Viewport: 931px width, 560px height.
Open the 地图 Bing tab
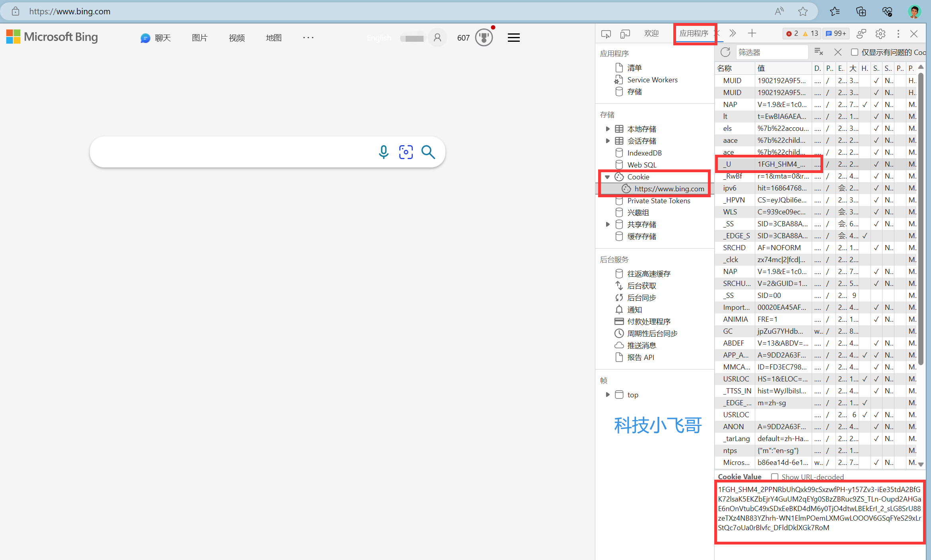click(x=274, y=38)
